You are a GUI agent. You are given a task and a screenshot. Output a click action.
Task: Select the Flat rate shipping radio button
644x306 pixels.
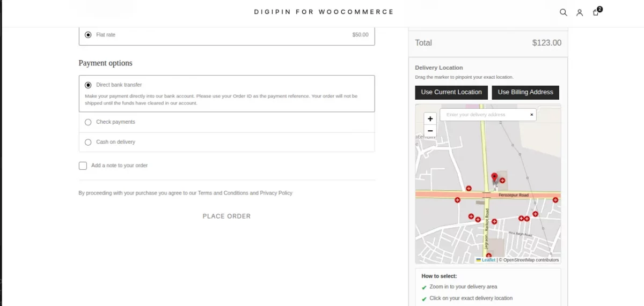[88, 35]
